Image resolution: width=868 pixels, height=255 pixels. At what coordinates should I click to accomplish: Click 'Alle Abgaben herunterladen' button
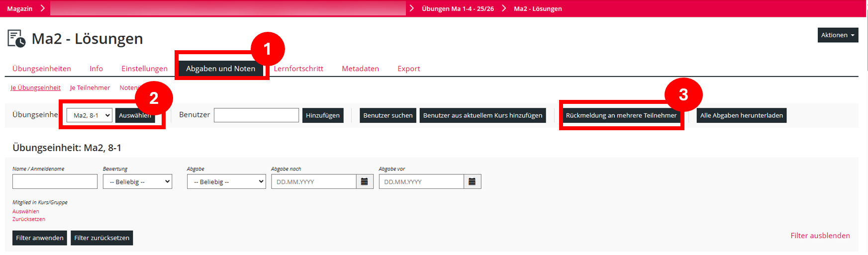742,115
